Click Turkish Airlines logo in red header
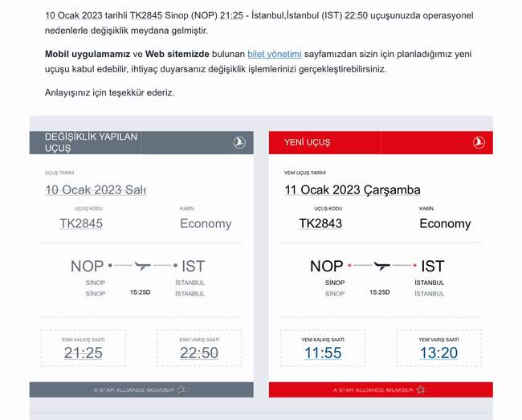Screen dimensions: 522x420 coord(479,142)
